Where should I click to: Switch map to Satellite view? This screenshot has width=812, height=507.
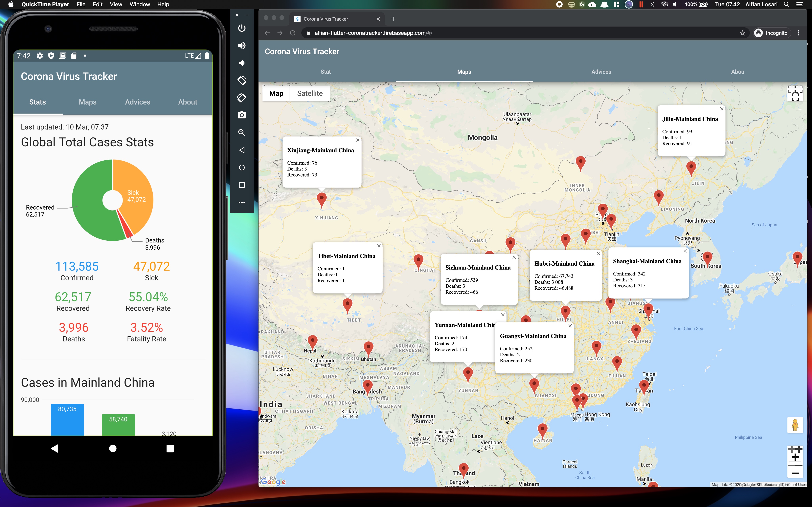click(309, 93)
